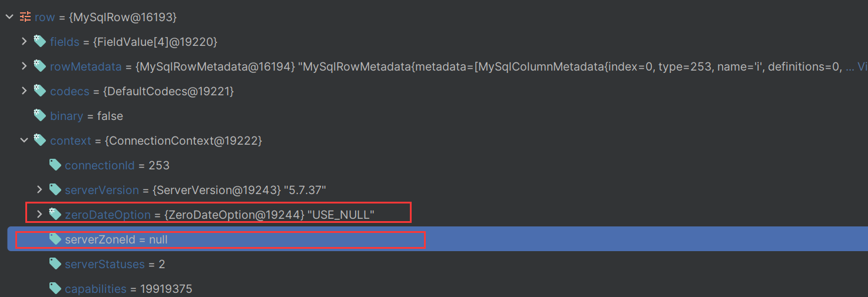Image resolution: width=868 pixels, height=297 pixels.
Task: Expand the codecs DefaultCodecs node
Action: [x=24, y=91]
